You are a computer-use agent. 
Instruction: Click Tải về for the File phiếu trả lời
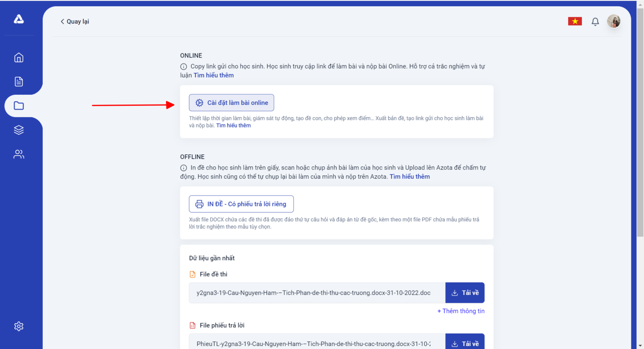465,342
